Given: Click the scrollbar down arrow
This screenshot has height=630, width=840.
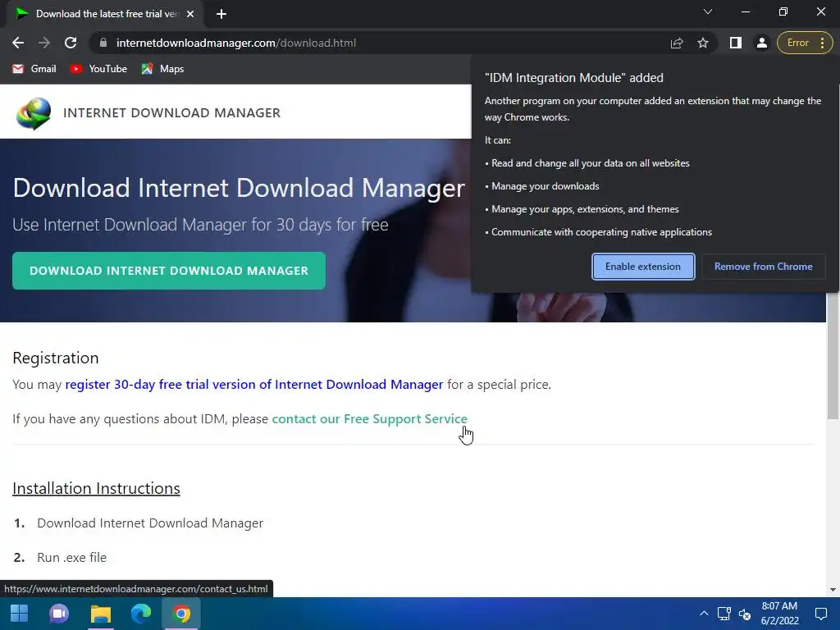Looking at the screenshot, I should point(833,590).
